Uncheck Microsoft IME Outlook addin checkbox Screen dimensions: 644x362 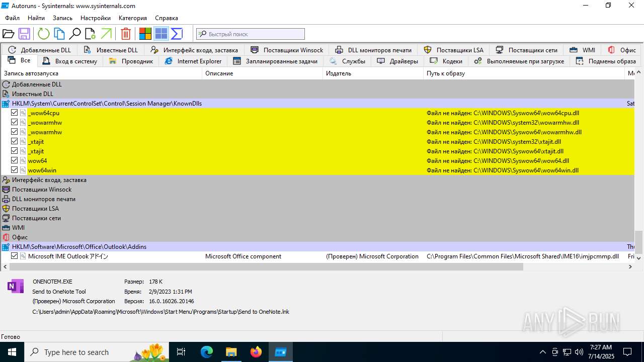tap(14, 256)
